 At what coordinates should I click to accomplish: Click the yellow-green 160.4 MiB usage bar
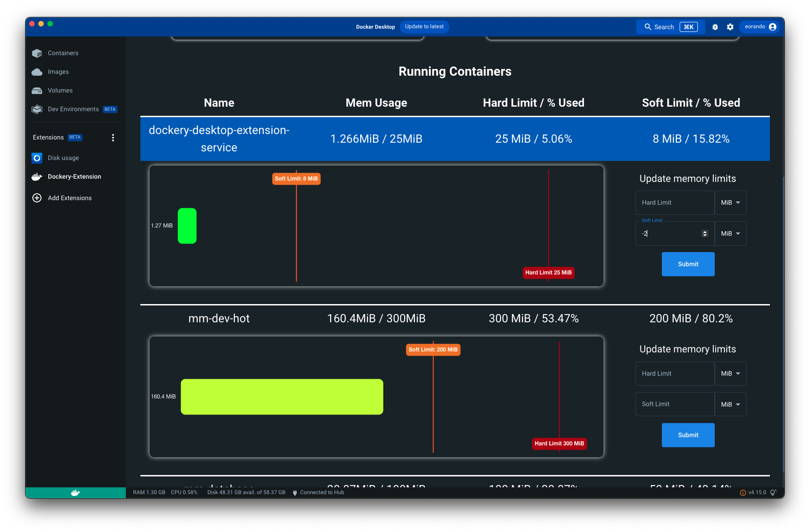pos(282,397)
